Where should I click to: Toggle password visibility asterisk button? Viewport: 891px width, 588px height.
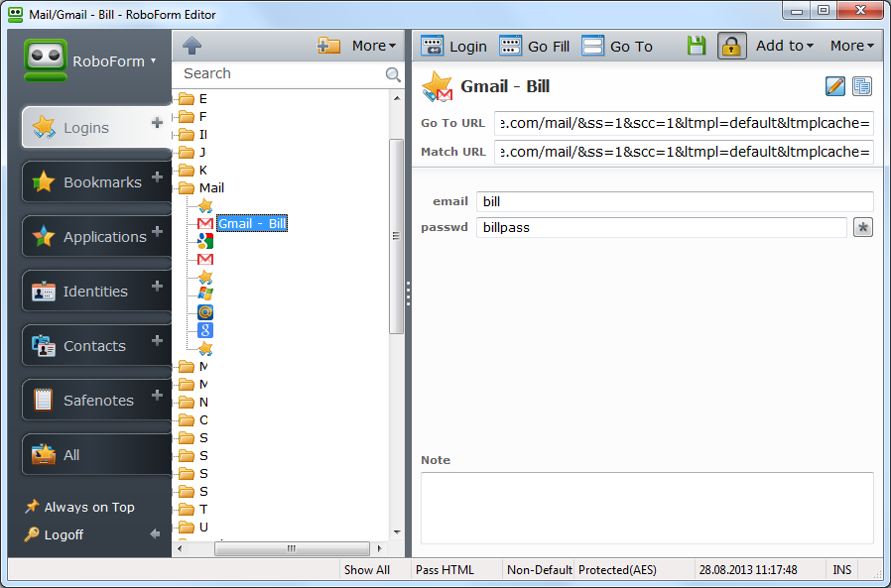click(862, 228)
